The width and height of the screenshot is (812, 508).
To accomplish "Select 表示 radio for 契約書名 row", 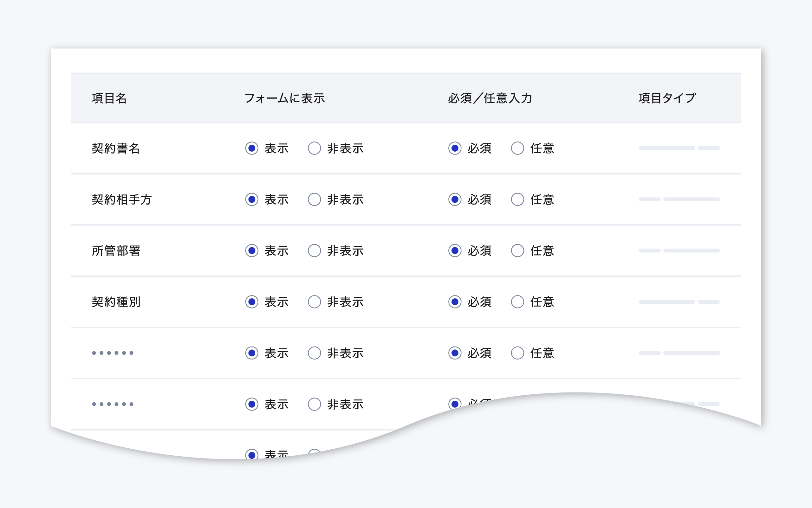I will tap(251, 148).
